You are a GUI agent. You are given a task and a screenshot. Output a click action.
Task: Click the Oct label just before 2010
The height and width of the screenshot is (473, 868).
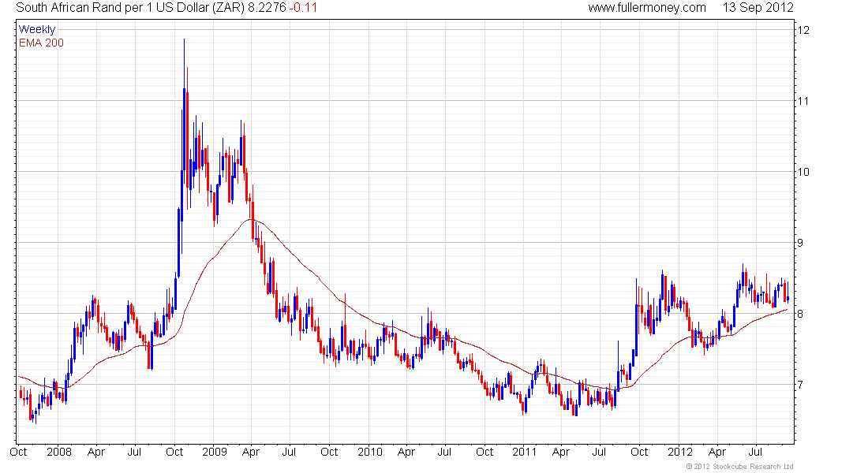pyautogui.click(x=329, y=452)
